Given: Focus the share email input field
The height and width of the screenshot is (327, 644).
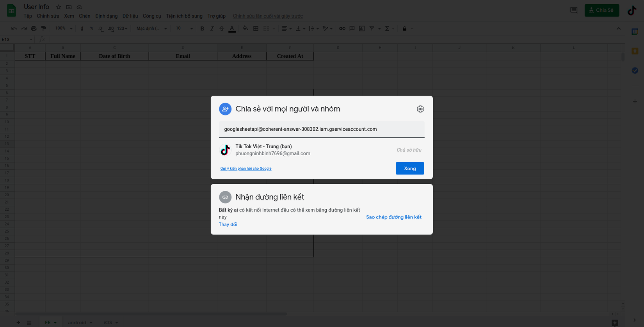Looking at the screenshot, I should pyautogui.click(x=322, y=129).
